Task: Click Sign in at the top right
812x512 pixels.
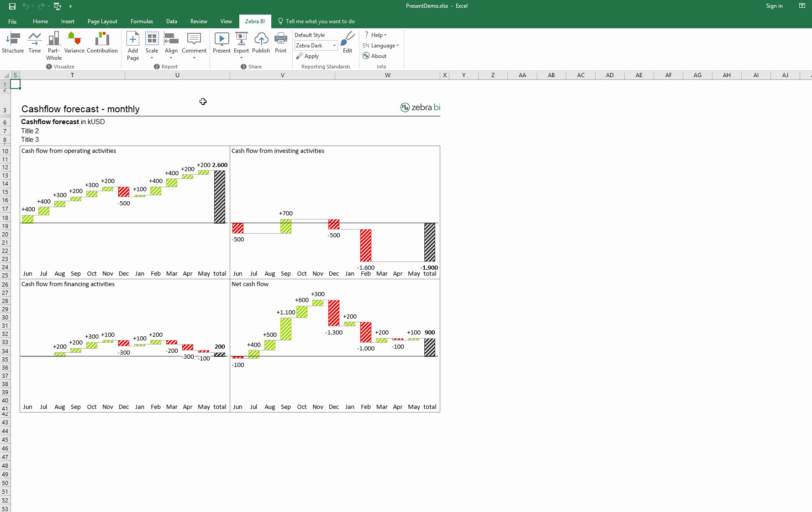Action: click(774, 6)
